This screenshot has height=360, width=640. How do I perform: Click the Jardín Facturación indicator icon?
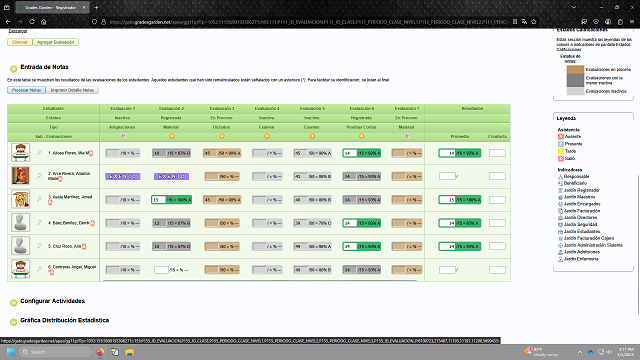point(560,211)
